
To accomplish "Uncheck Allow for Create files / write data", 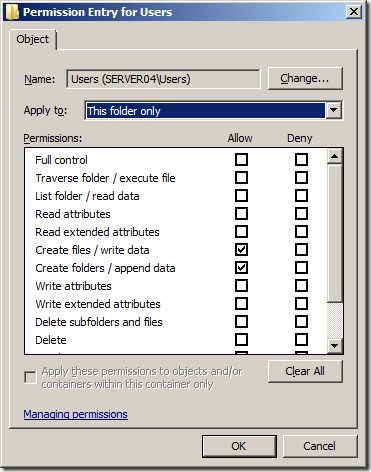I will pyautogui.click(x=241, y=250).
